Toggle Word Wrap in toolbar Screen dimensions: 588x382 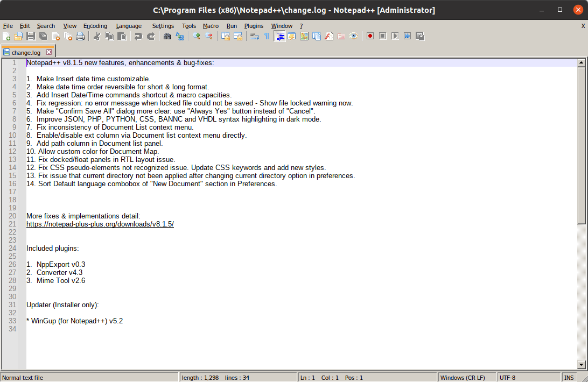[255, 37]
